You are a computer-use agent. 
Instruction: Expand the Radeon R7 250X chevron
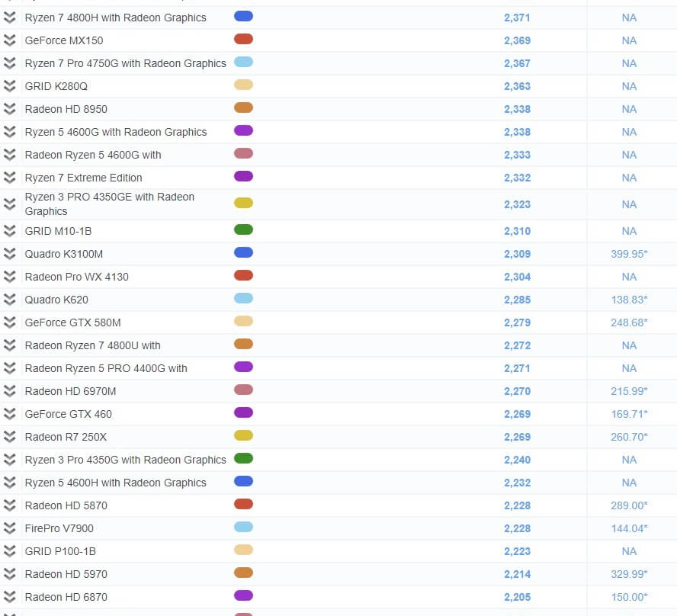(9, 438)
